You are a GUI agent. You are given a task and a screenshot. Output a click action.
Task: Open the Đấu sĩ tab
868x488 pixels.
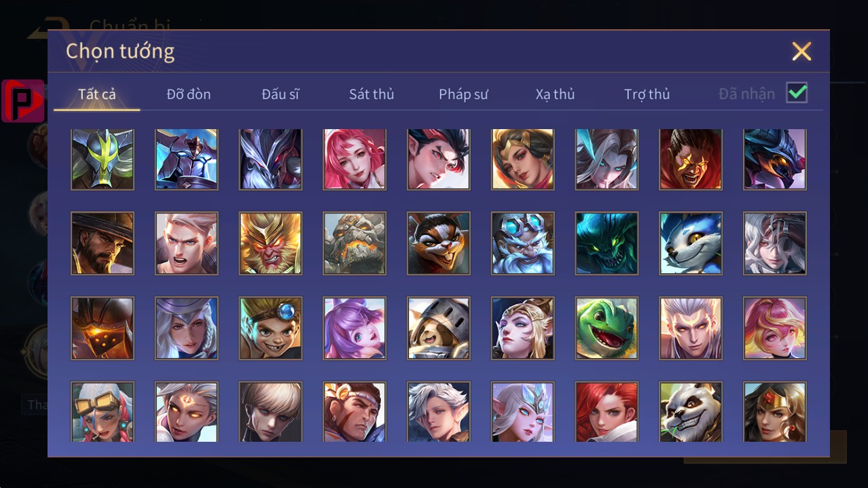point(281,94)
